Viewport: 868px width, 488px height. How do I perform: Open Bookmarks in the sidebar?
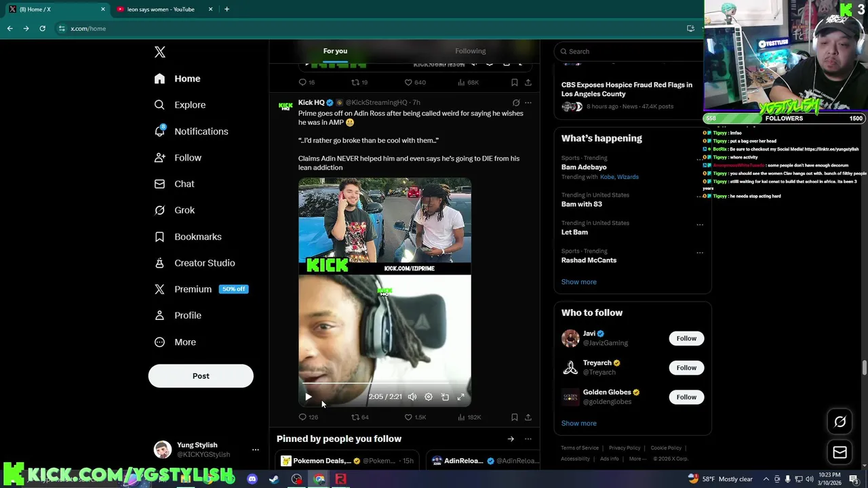[188, 237]
